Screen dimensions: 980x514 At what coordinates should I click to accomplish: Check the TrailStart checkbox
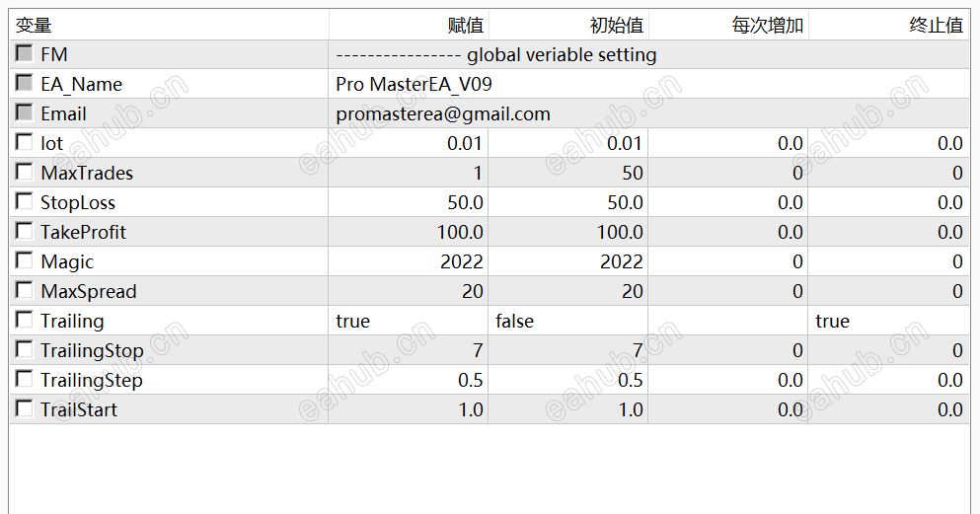(x=24, y=408)
